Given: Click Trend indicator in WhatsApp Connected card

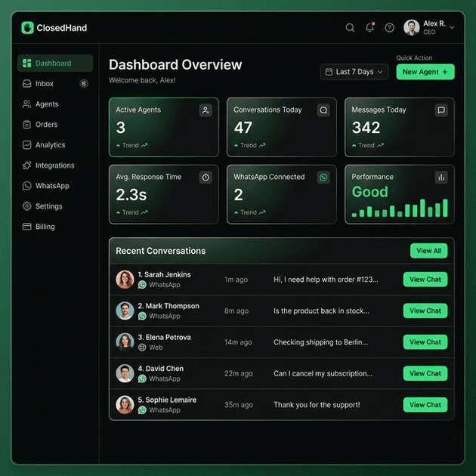Looking at the screenshot, I should [x=249, y=212].
